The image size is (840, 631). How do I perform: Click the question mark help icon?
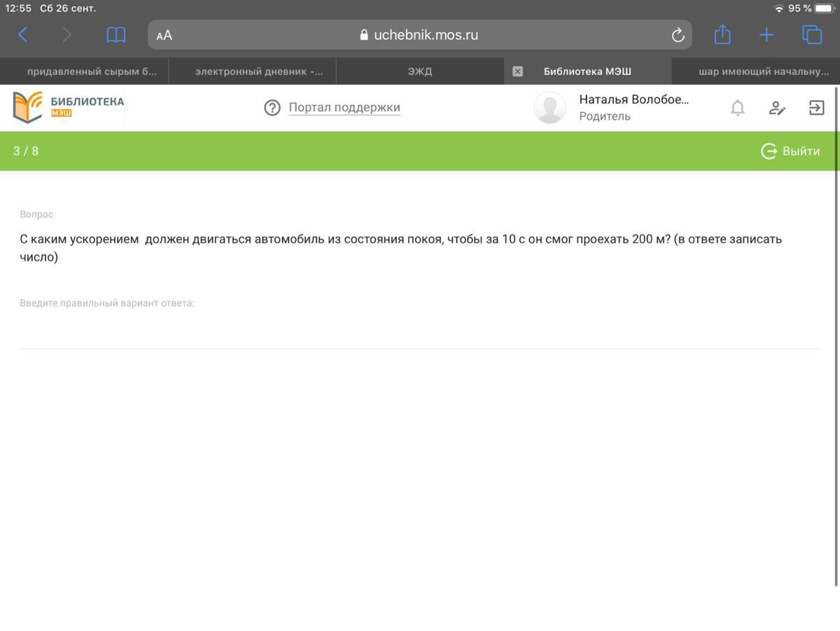click(272, 108)
